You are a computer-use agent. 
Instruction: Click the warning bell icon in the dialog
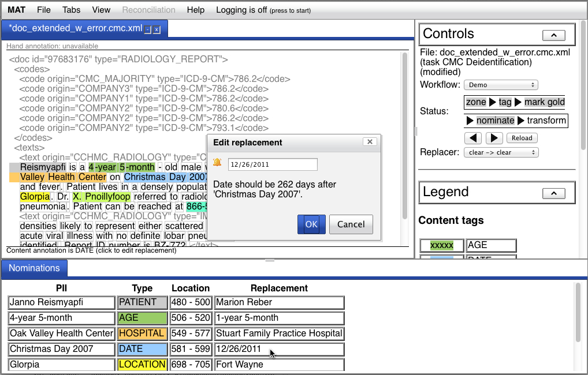coord(217,163)
